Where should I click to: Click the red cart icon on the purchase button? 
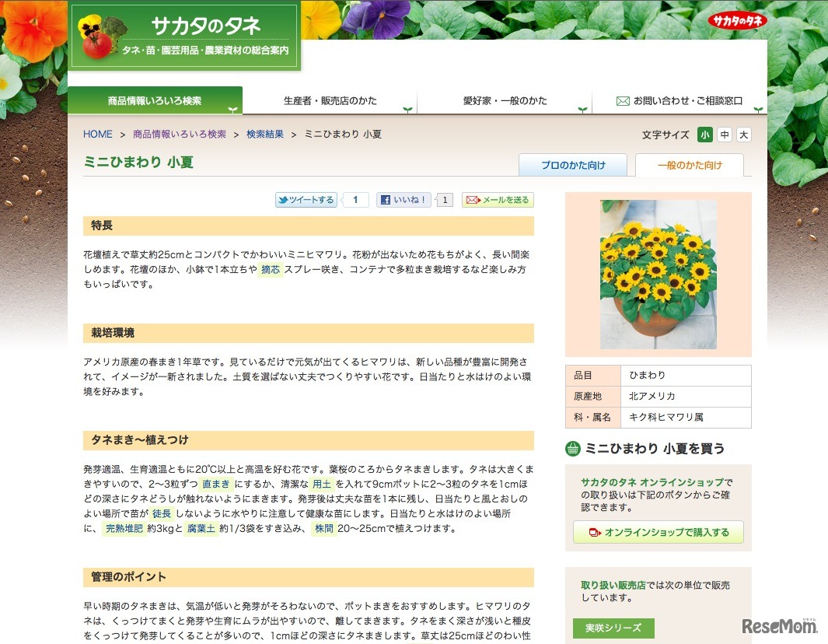tap(595, 533)
